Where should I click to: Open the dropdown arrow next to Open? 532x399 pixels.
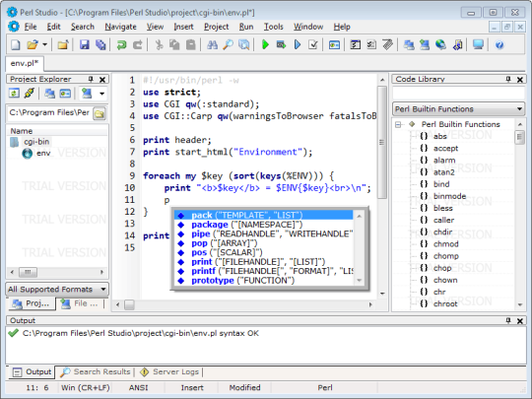click(44, 44)
